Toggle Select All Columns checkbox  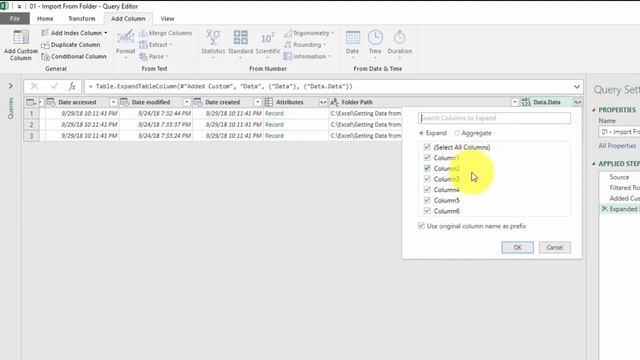427,147
